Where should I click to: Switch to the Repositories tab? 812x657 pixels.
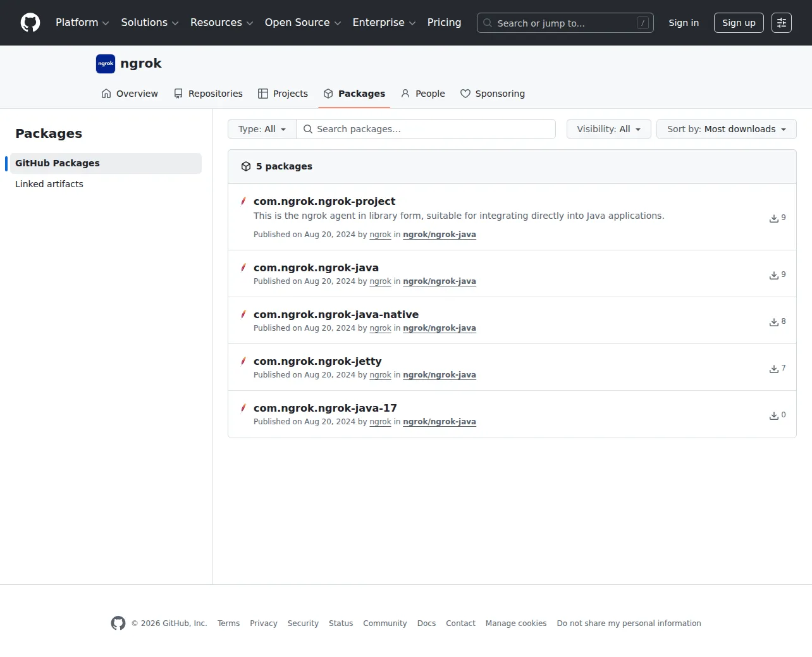pyautogui.click(x=208, y=94)
